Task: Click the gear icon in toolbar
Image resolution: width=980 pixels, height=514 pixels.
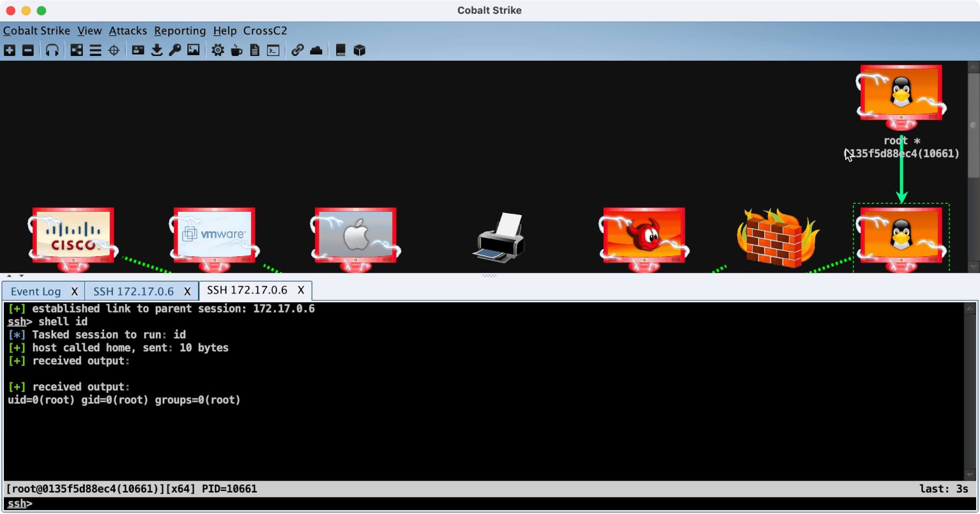Action: coord(218,50)
